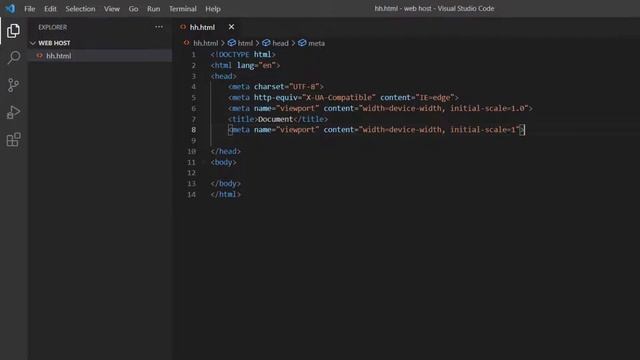Click the window title text

pos(434,8)
